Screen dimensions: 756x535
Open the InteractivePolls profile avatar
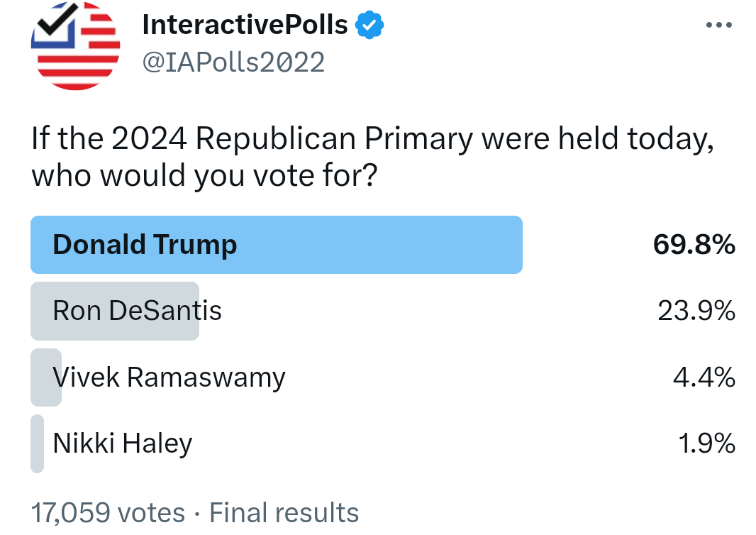(76, 46)
